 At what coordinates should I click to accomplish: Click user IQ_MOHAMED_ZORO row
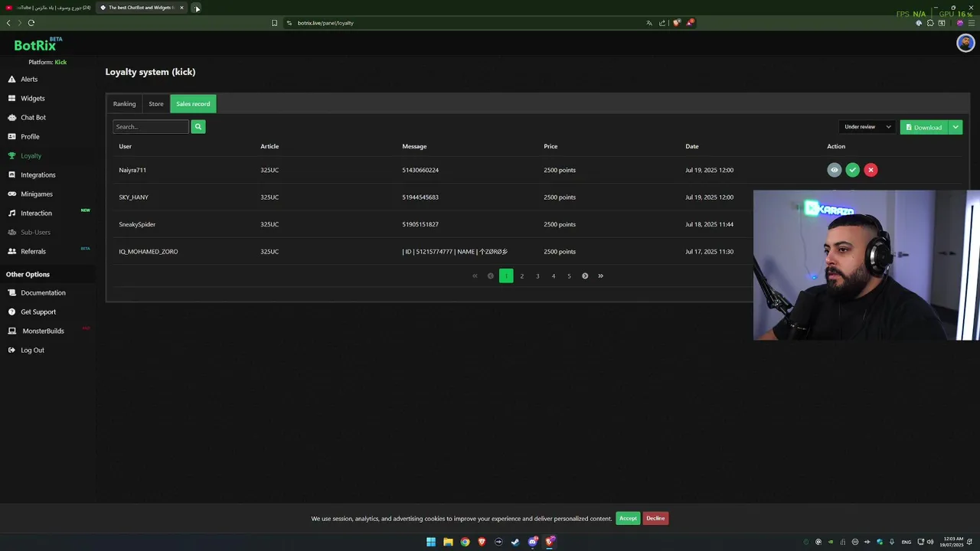[149, 252]
